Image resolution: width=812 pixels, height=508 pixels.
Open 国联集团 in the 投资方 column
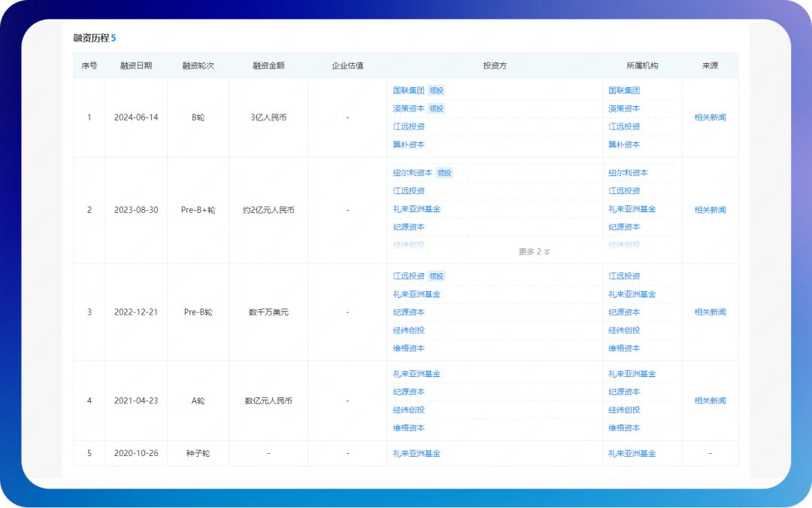(x=408, y=90)
